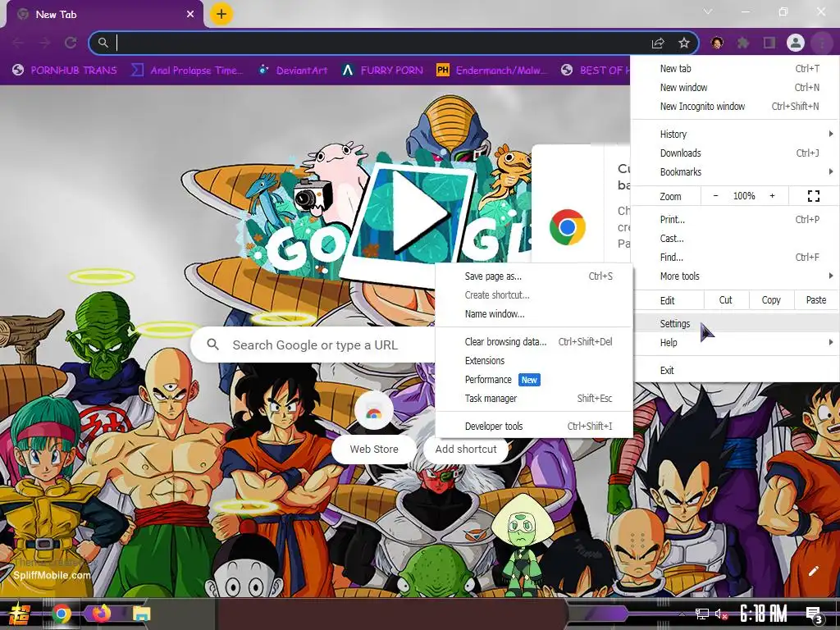This screenshot has height=630, width=840.
Task: Launch Firefox from the taskbar
Action: point(101,614)
